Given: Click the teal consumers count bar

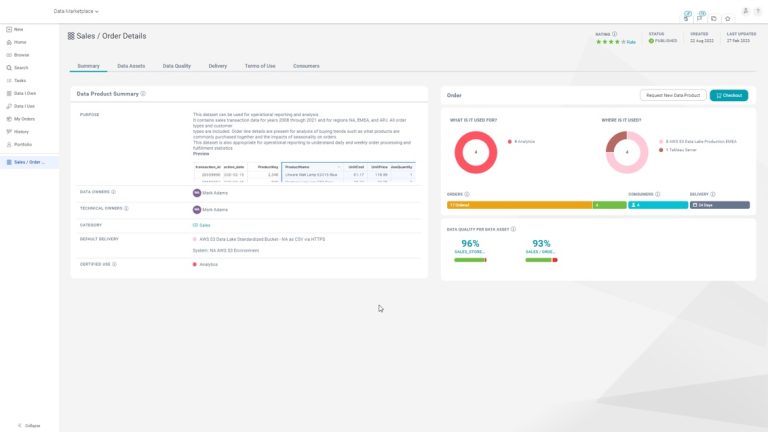Looking at the screenshot, I should (658, 205).
